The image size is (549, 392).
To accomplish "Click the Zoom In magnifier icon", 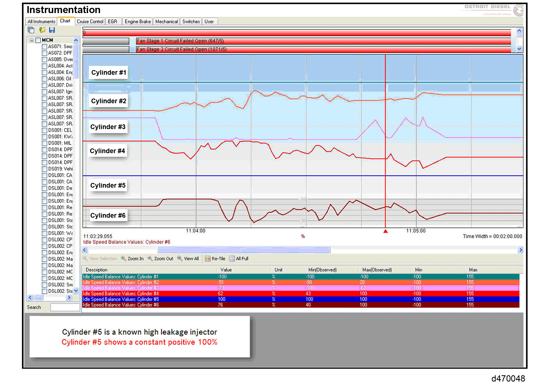I will [x=123, y=258].
